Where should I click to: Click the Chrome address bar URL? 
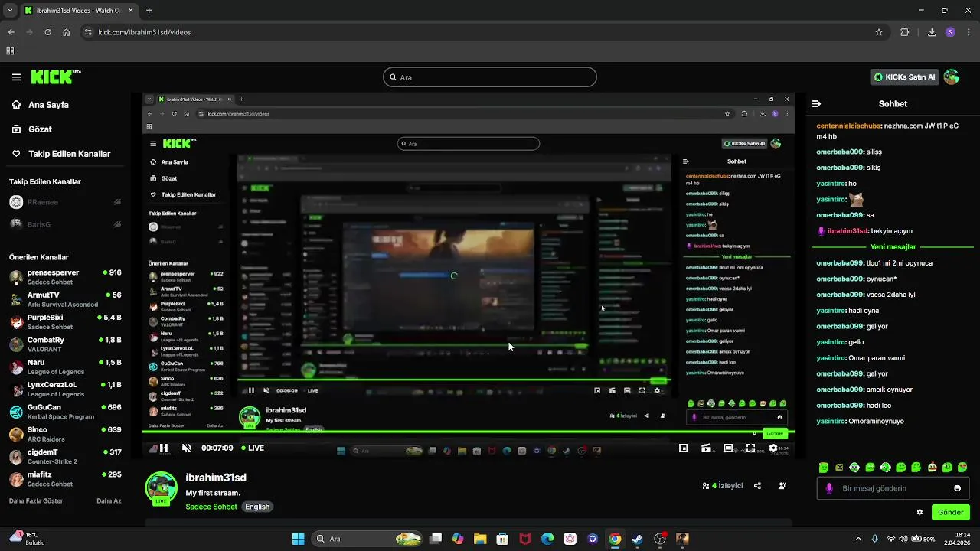point(145,32)
